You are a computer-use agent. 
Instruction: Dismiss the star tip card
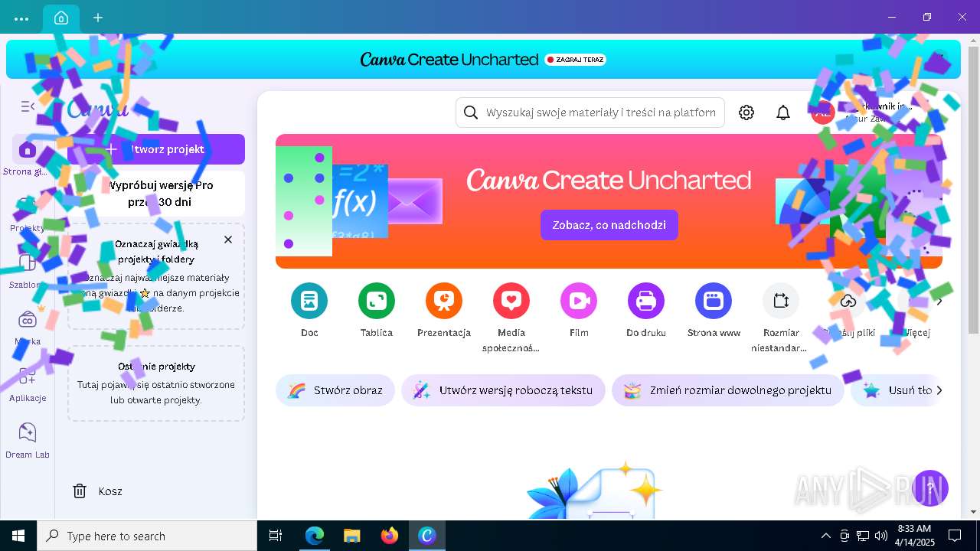(228, 240)
